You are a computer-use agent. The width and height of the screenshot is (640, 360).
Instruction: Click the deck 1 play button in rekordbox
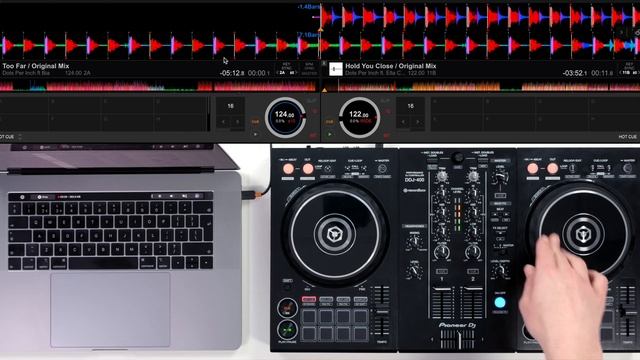(256, 134)
